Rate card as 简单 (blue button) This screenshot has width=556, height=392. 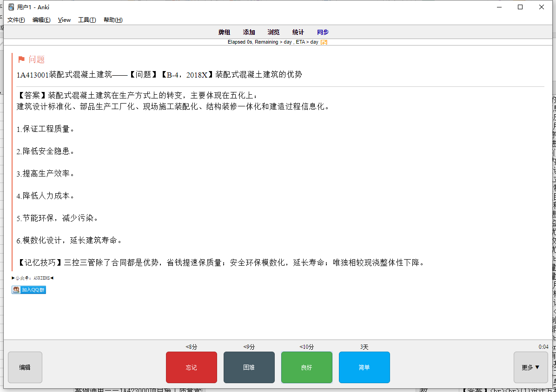(364, 367)
